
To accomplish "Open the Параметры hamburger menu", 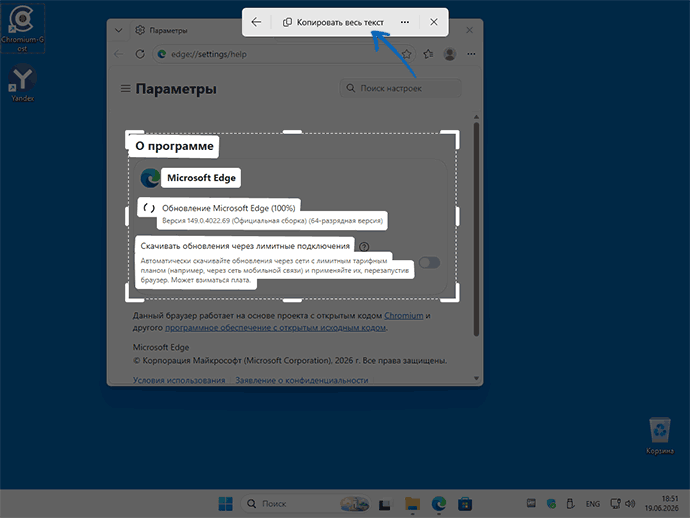I will [125, 89].
